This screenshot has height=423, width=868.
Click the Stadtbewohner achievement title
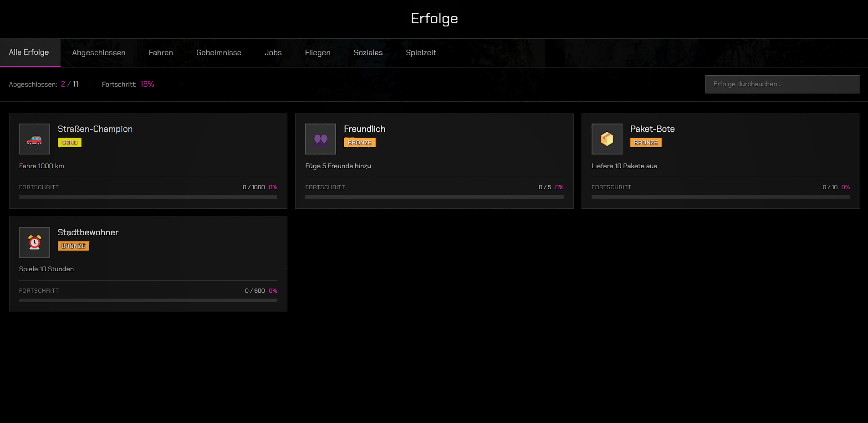pyautogui.click(x=88, y=232)
